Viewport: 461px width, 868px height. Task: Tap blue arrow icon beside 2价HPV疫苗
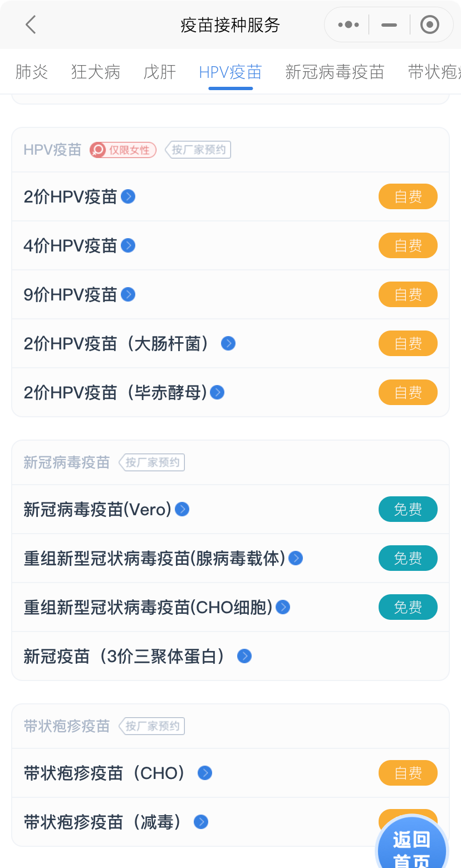(128, 196)
